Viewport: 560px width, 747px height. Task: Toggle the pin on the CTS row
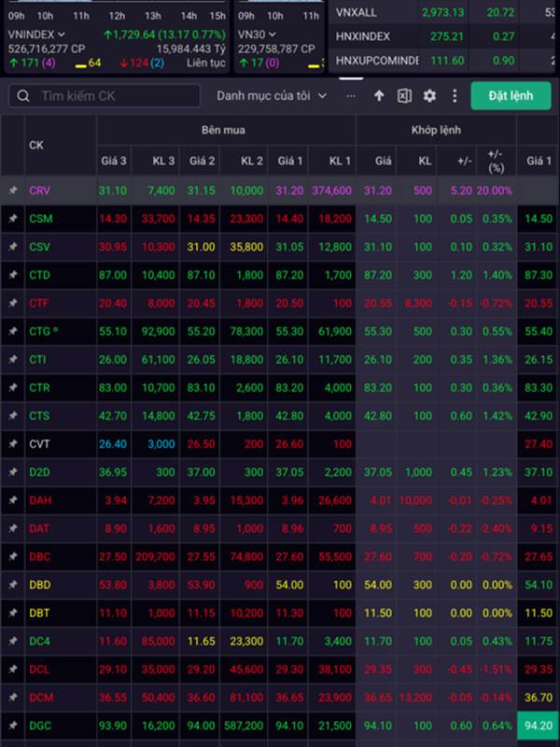click(x=13, y=416)
